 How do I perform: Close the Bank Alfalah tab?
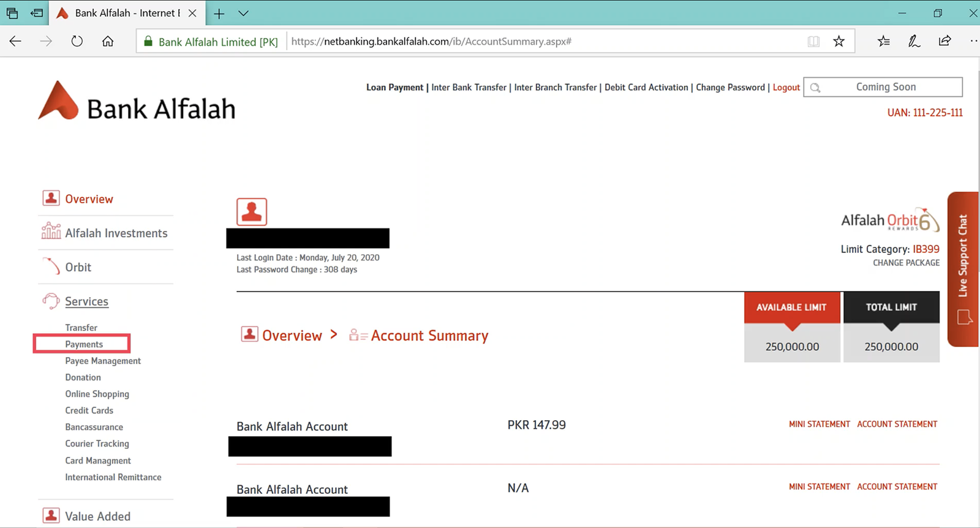click(x=192, y=13)
